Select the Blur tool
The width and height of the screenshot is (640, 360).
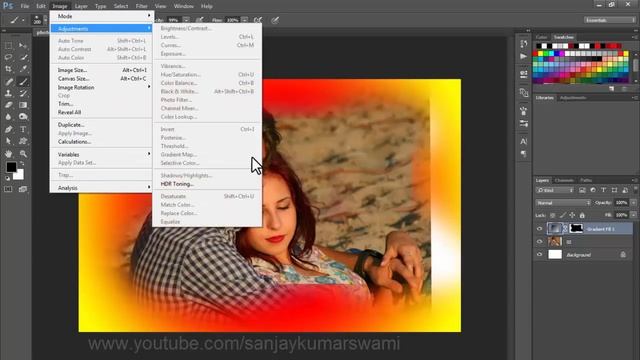[x=9, y=117]
